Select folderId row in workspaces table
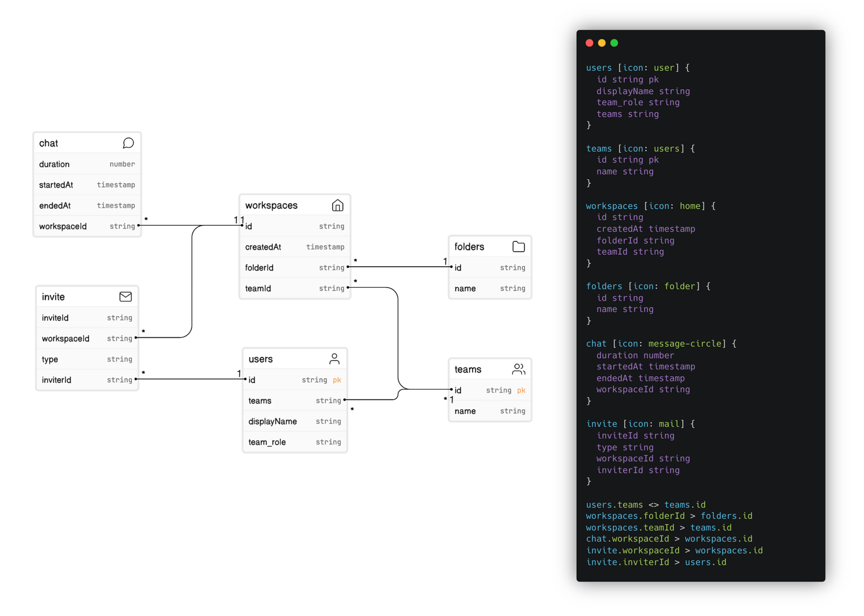Viewport: 864px width, 616px height. (295, 268)
